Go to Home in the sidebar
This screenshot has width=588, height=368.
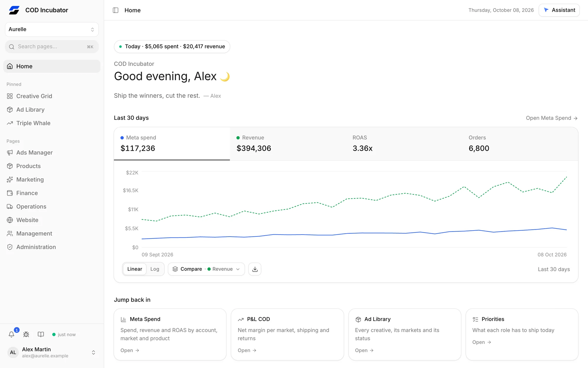(x=52, y=66)
